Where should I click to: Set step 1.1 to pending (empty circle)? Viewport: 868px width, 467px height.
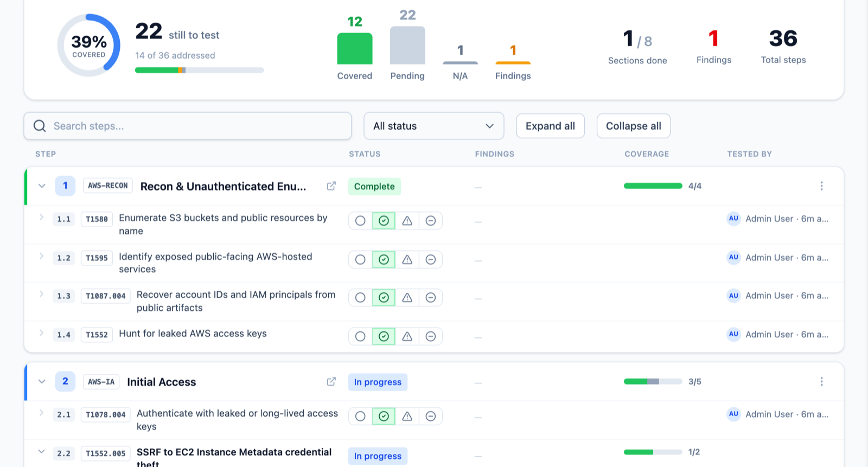coord(360,221)
